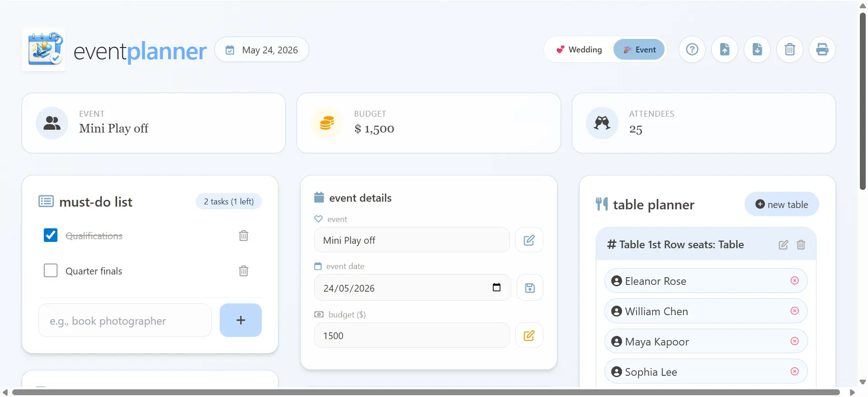Open the calendar picker in date field
This screenshot has width=868, height=397.
[496, 287]
